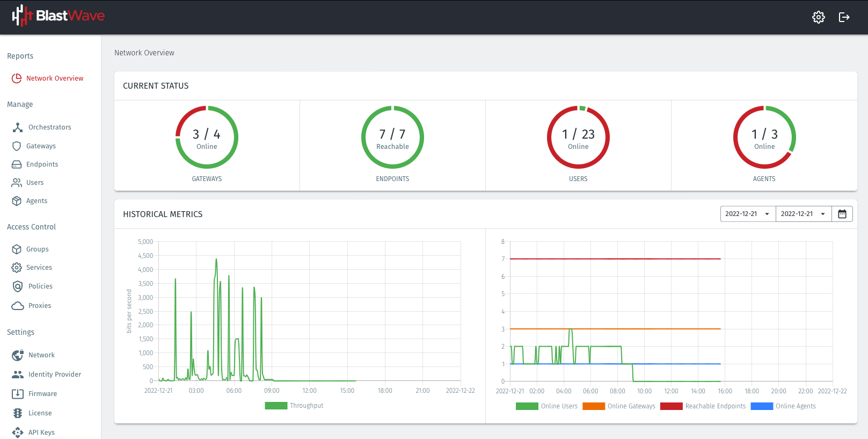The width and height of the screenshot is (868, 439).
Task: Select the Firmware download icon
Action: point(18,394)
